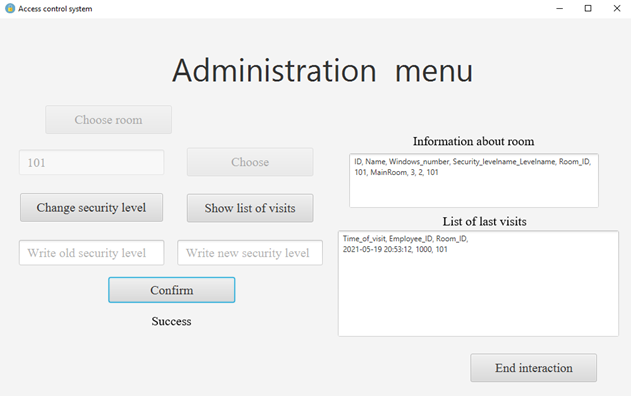Click inside the List of last visits area
Viewport: 631px width, 396px height.
478,283
